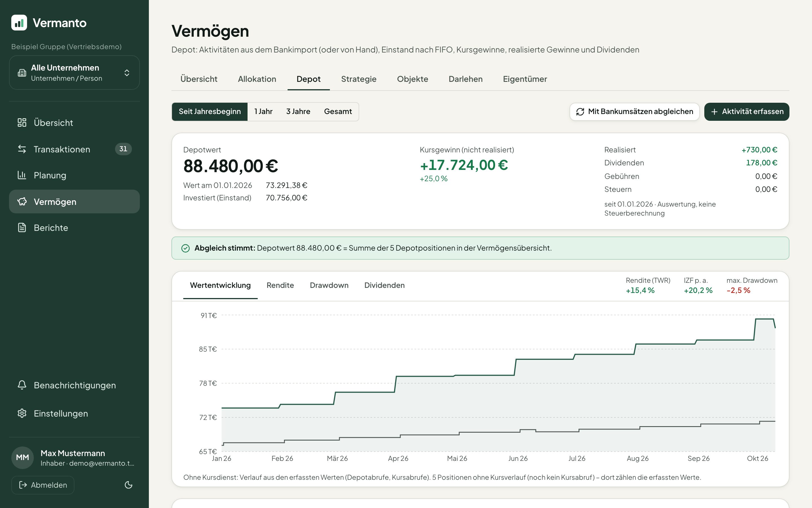Image resolution: width=812 pixels, height=508 pixels.
Task: Open the Strategie tab
Action: pos(359,79)
